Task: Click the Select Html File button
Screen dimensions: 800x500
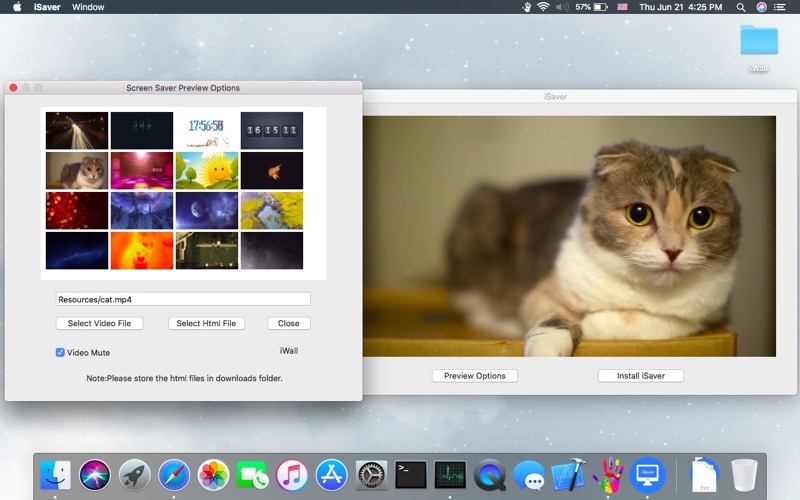Action: (207, 323)
